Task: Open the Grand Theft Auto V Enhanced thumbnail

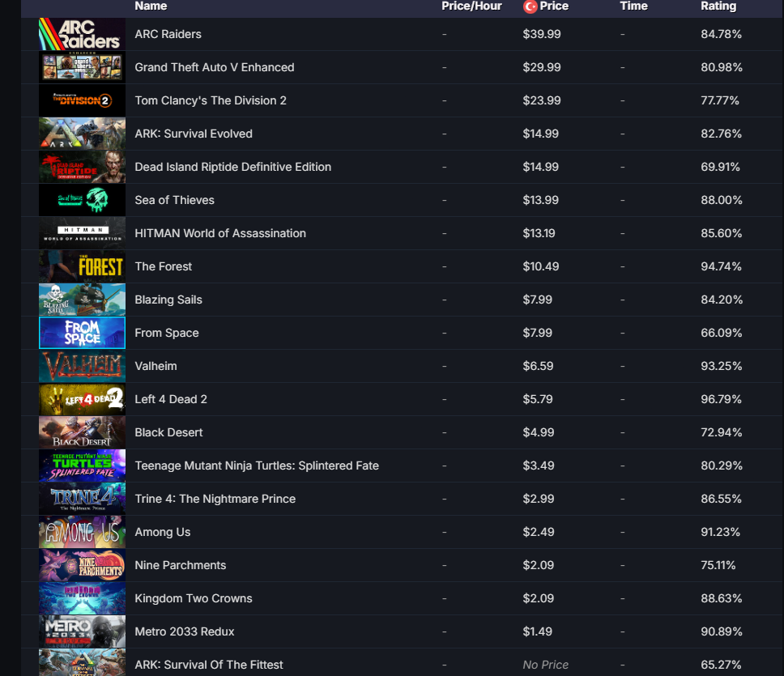Action: (82, 67)
